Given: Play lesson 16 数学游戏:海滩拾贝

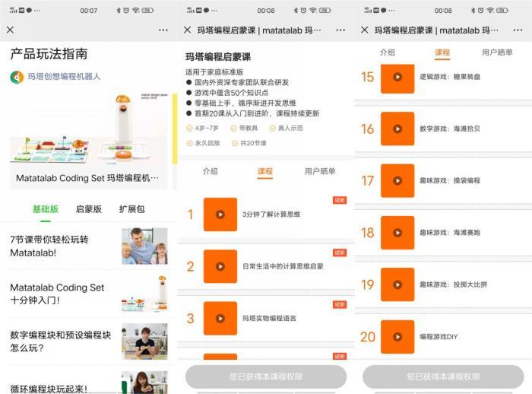Looking at the screenshot, I should (397, 129).
